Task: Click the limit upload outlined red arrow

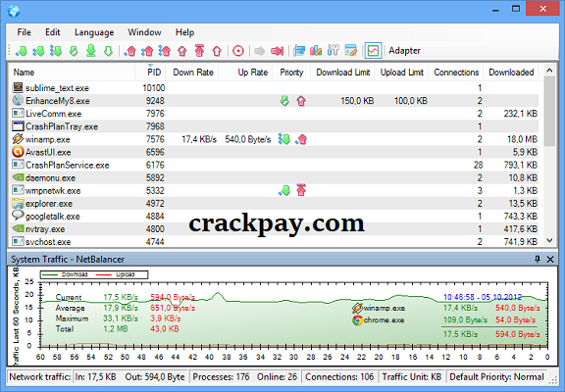Action: coord(217,51)
